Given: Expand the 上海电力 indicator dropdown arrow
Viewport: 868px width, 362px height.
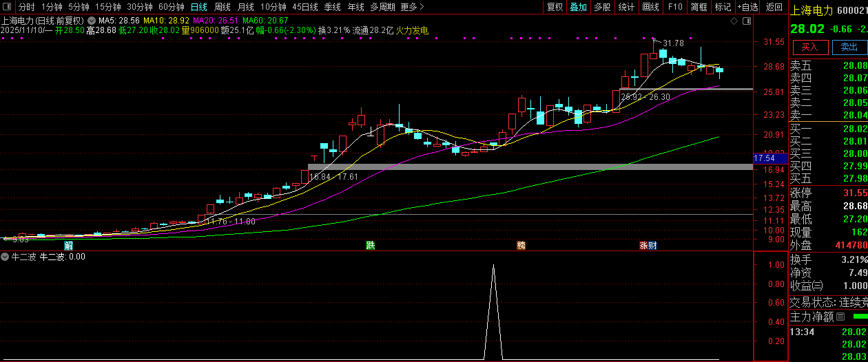Looking at the screenshot, I should (91, 21).
